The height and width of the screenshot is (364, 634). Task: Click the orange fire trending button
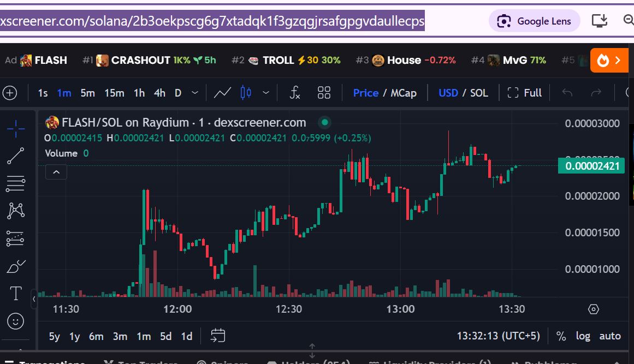click(x=609, y=61)
